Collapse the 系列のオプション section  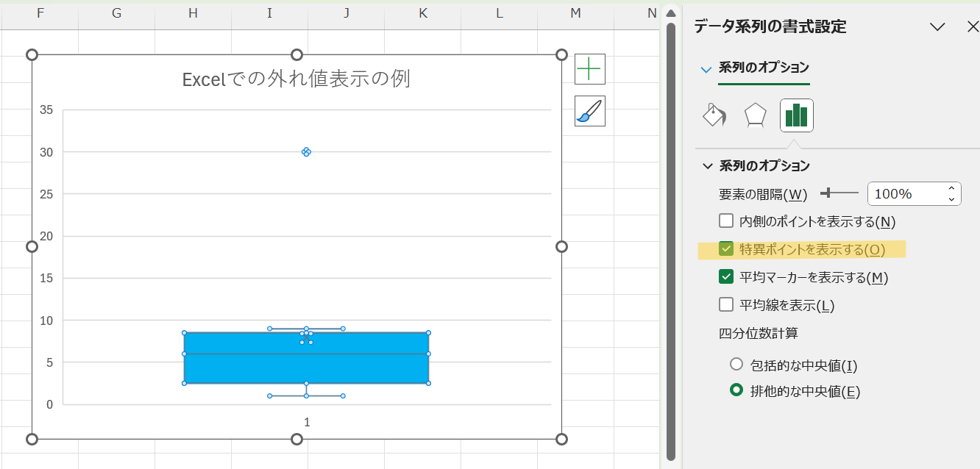click(707, 166)
